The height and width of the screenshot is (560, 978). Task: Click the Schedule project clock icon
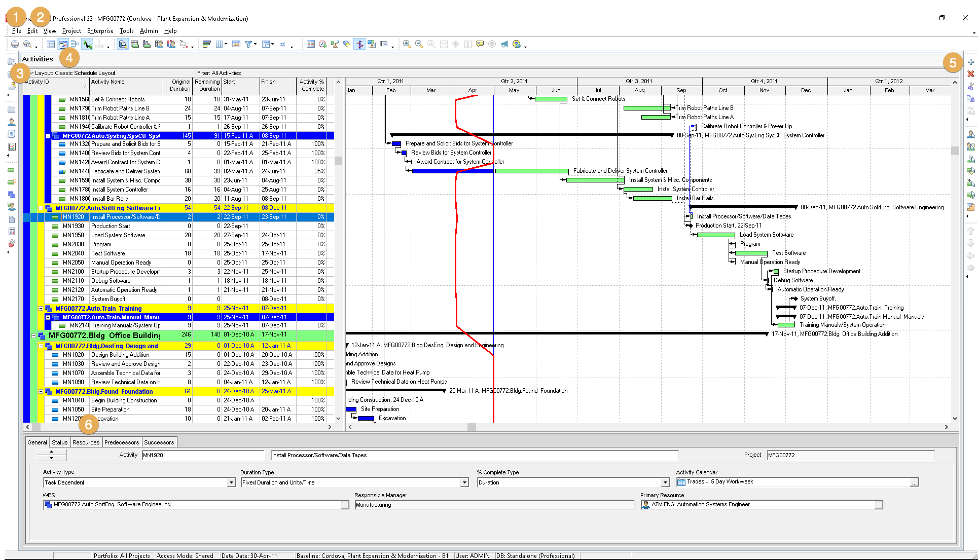coord(322,45)
